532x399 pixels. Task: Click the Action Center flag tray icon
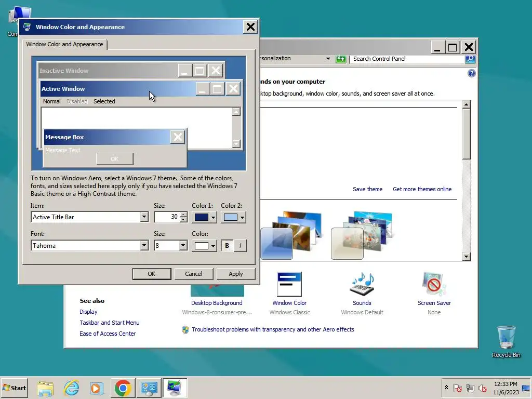click(x=457, y=388)
